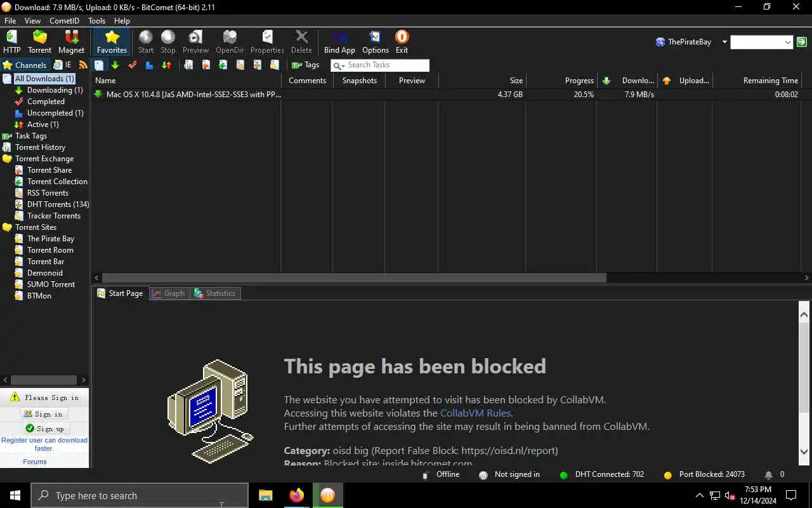Select the Mac OS X 10.4.8 download row

click(447, 95)
